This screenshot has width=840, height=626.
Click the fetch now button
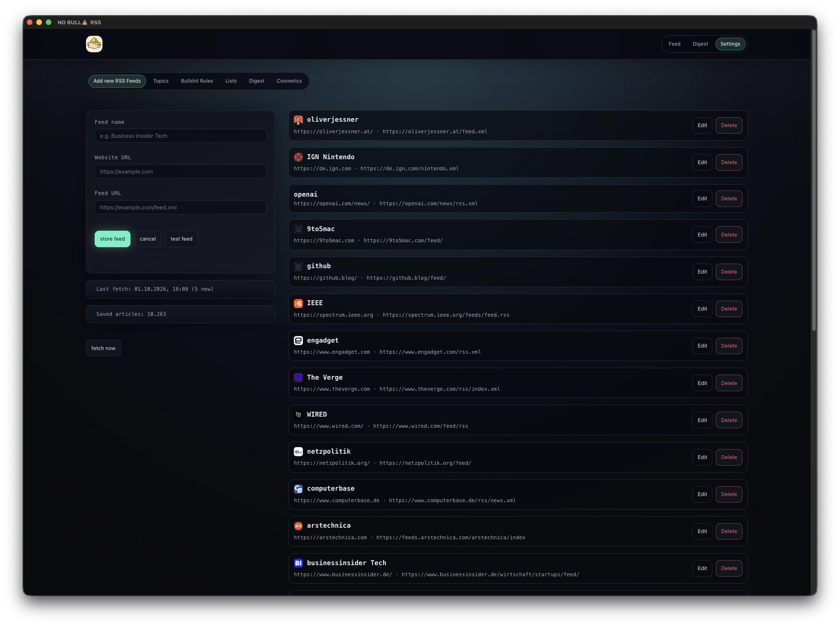pyautogui.click(x=103, y=348)
